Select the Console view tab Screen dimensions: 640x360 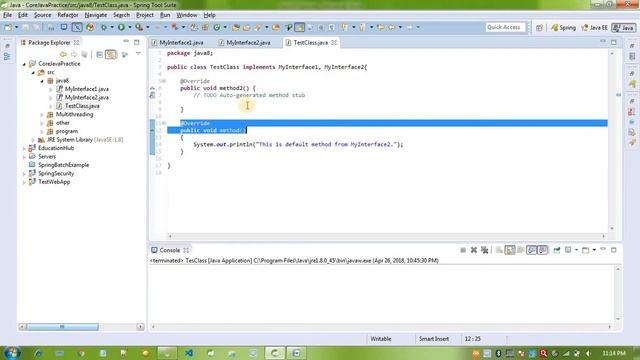(170, 250)
